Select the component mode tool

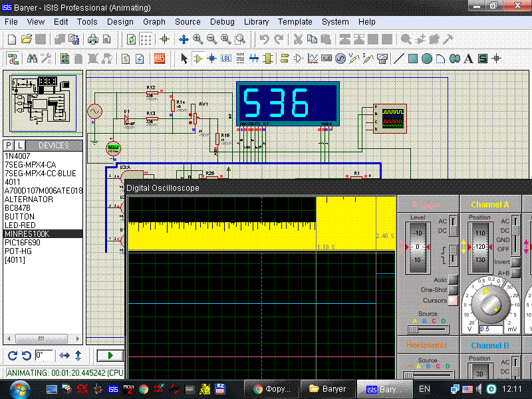(198, 59)
